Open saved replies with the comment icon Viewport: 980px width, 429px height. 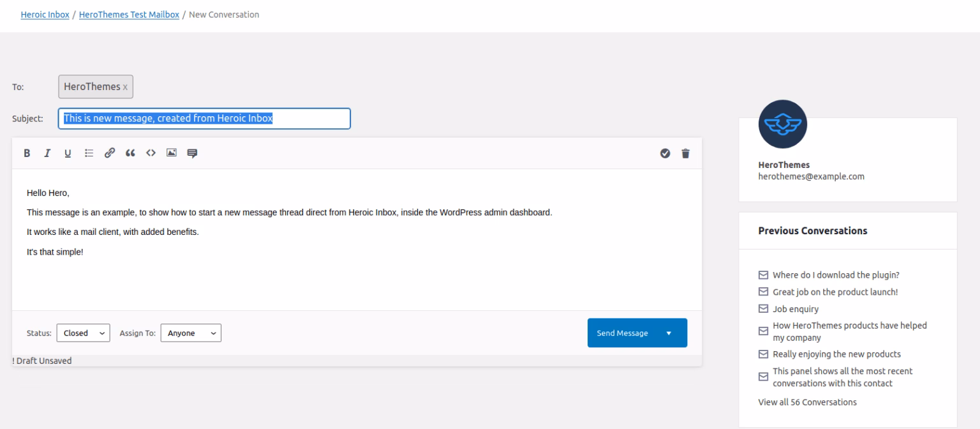point(192,153)
